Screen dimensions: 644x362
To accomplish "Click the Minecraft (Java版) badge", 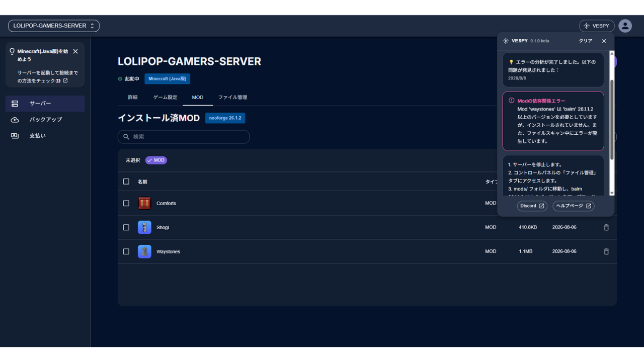I will (x=168, y=79).
